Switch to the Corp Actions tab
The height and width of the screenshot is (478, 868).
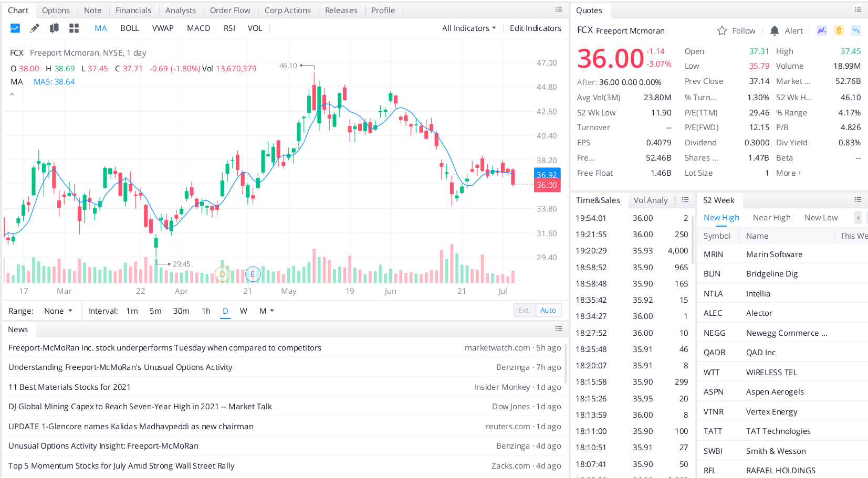(288, 10)
